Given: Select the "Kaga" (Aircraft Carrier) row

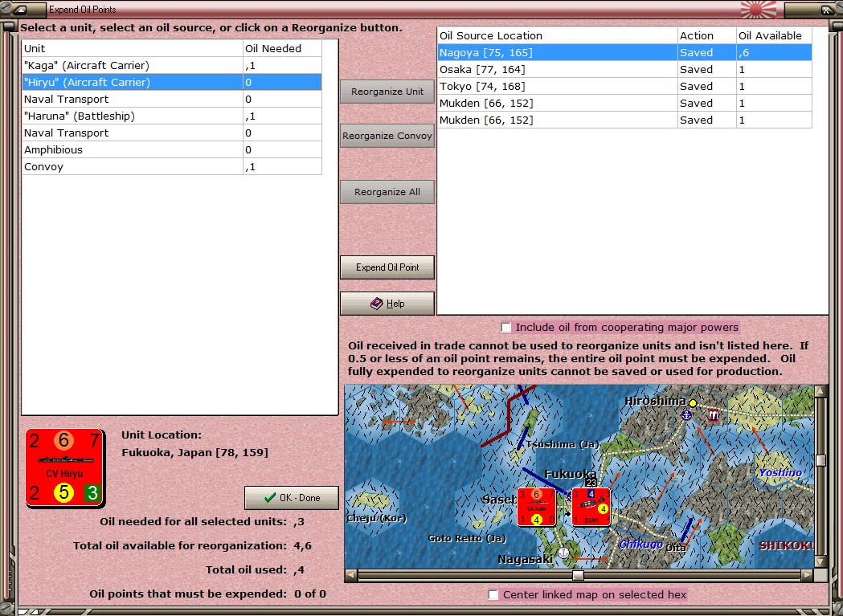Looking at the screenshot, I should point(172,66).
